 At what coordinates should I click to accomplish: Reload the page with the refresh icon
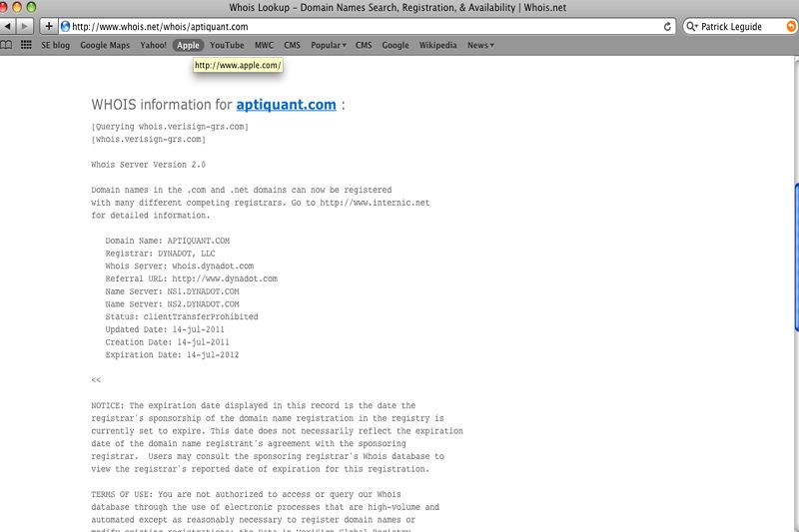(x=667, y=27)
